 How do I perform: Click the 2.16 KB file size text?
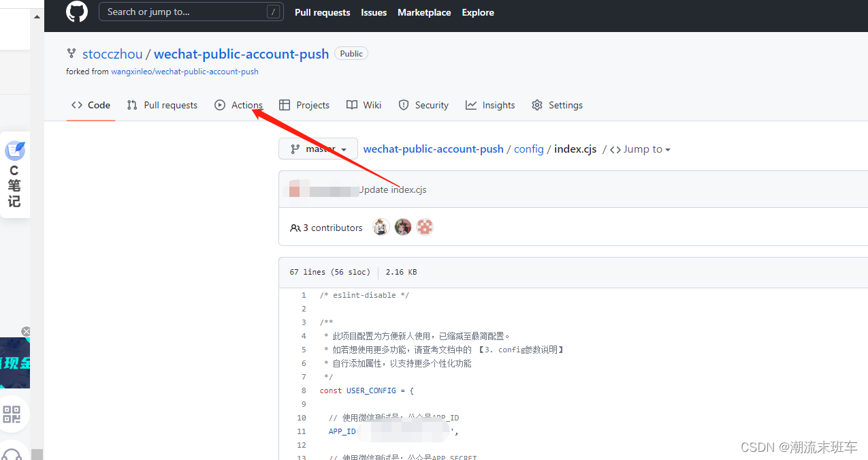point(401,272)
